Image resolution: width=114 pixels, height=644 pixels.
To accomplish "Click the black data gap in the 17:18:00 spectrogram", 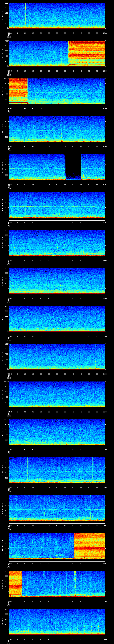I will click(73, 167).
